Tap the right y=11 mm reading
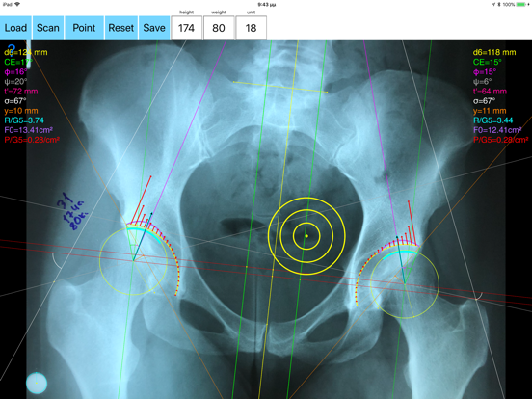Viewport: 532px width, 399px height. click(x=490, y=111)
